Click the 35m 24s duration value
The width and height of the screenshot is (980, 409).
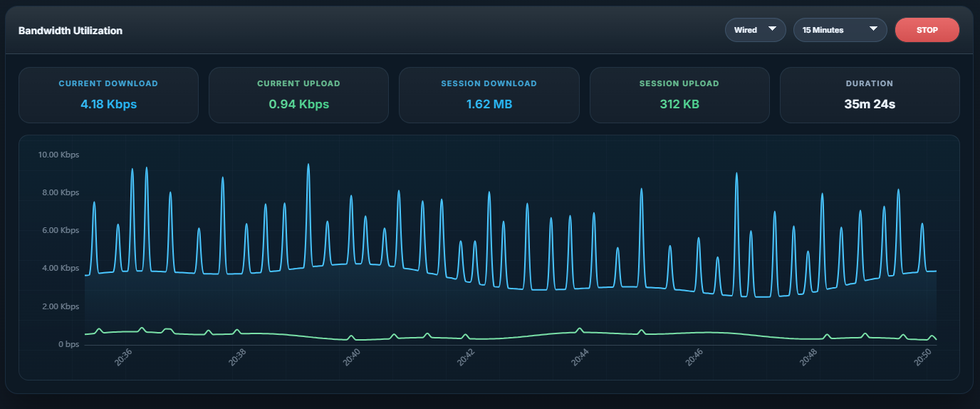[870, 104]
